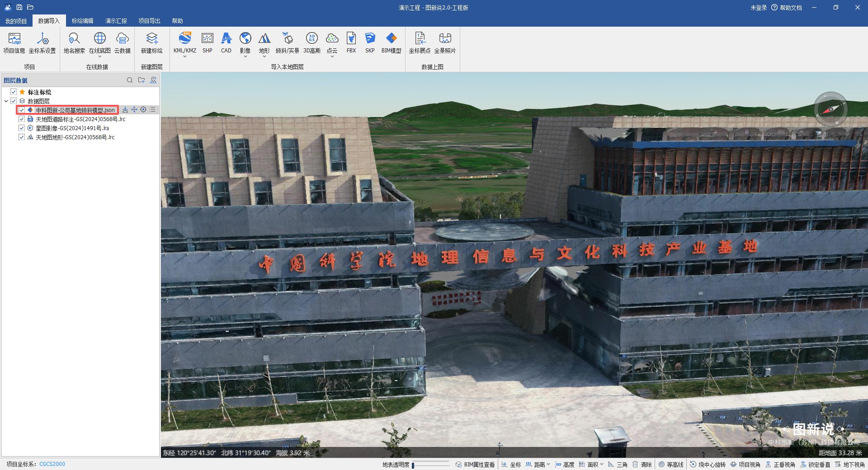Uncheck the 天地图地形-GS(2024)0568号 layer
This screenshot has height=470, width=868.
22,137
